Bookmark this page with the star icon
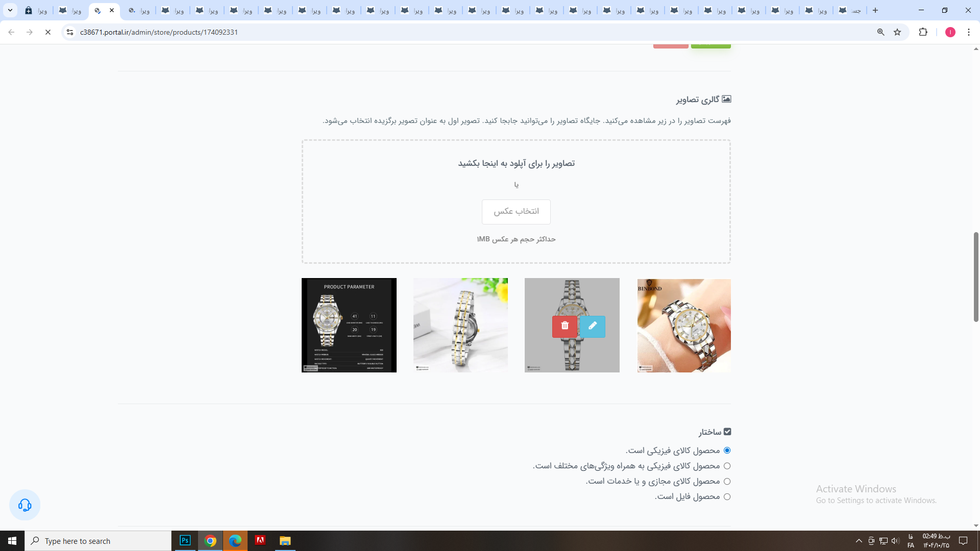The width and height of the screenshot is (980, 551). pyautogui.click(x=897, y=32)
